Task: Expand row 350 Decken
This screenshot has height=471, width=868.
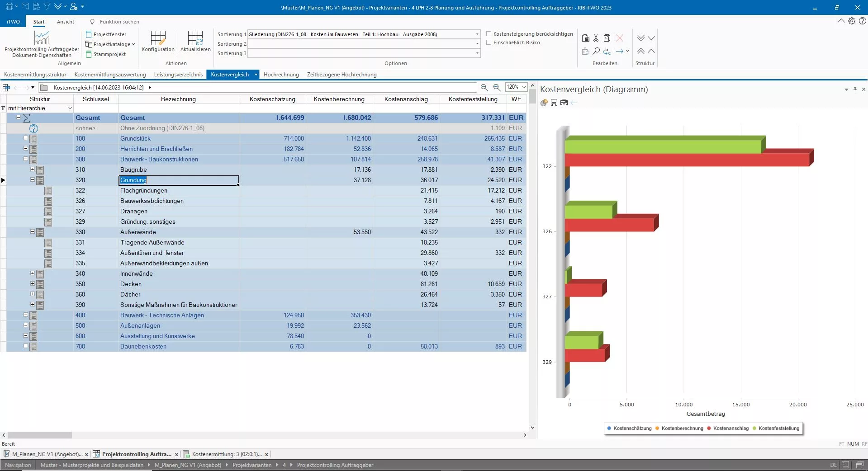Action: 33,284
